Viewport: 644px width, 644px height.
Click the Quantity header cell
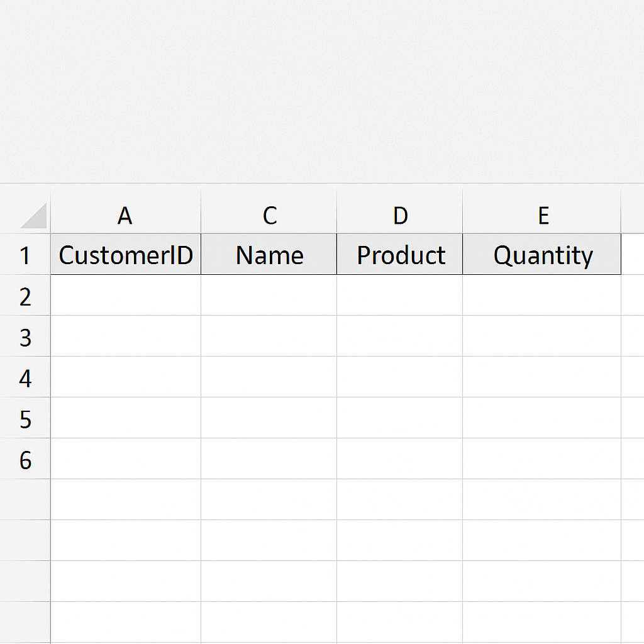tap(541, 254)
